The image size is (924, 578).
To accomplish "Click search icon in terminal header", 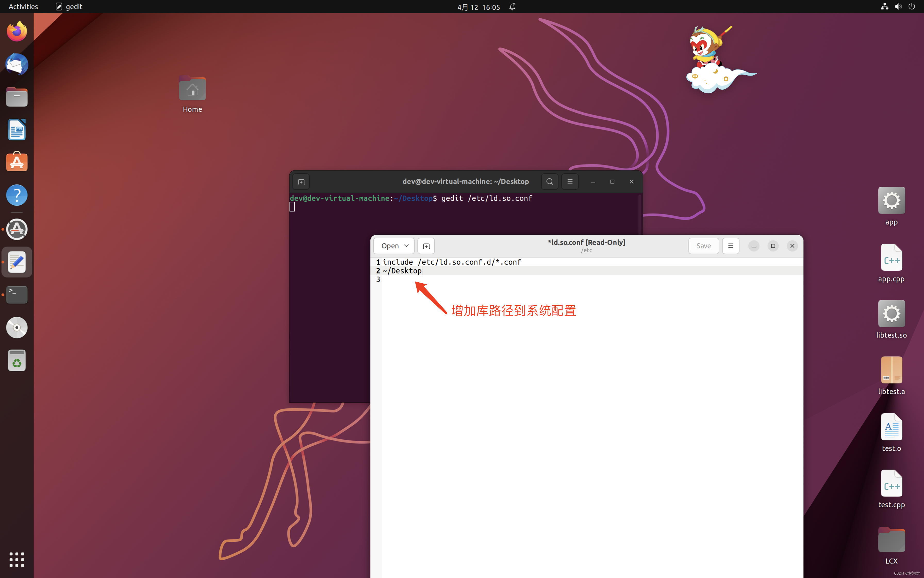I will (550, 182).
